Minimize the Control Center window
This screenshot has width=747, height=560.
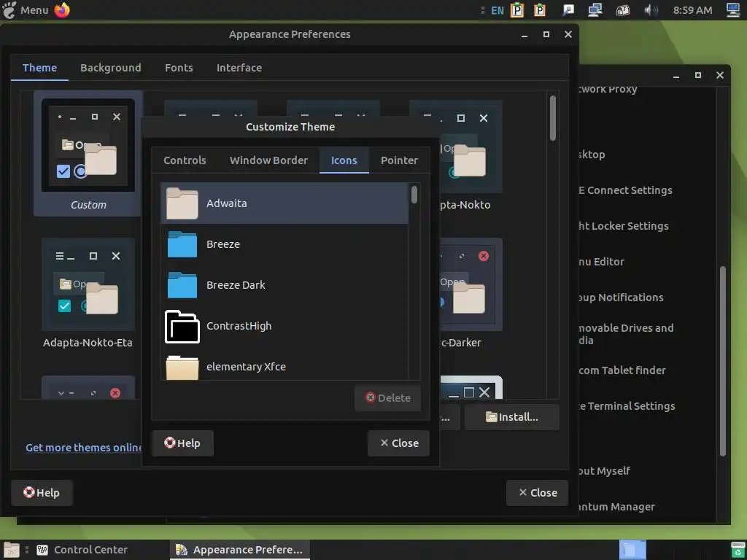pyautogui.click(x=676, y=75)
